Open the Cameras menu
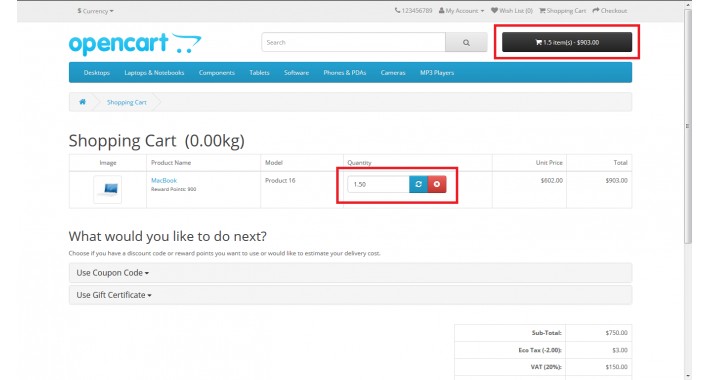The image size is (710, 380). pyautogui.click(x=393, y=72)
